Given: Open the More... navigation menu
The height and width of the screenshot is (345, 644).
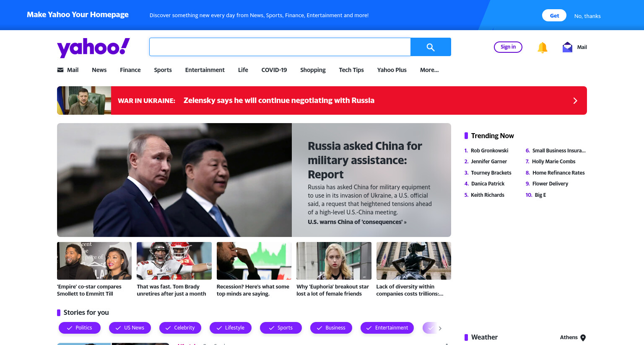Looking at the screenshot, I should pos(429,70).
